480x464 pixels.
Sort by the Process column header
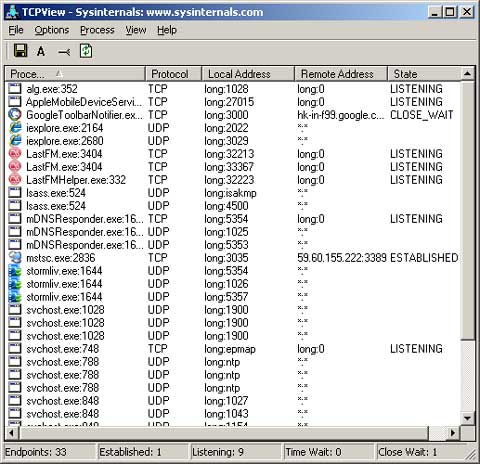tap(75, 74)
